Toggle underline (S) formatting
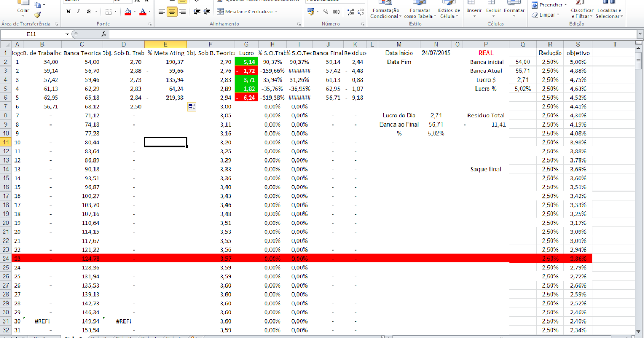 (88, 11)
